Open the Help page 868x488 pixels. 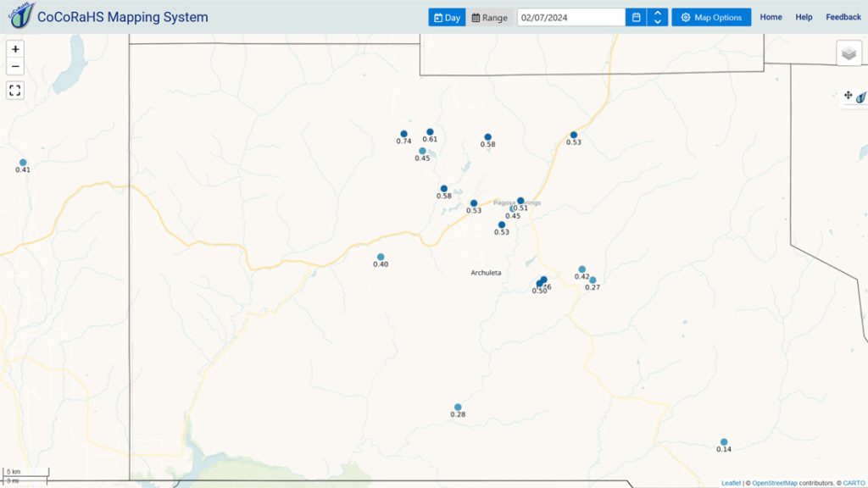[804, 17]
